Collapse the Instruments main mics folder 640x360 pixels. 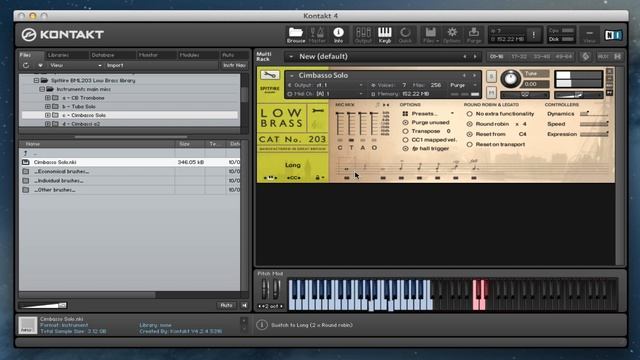(x=42, y=89)
